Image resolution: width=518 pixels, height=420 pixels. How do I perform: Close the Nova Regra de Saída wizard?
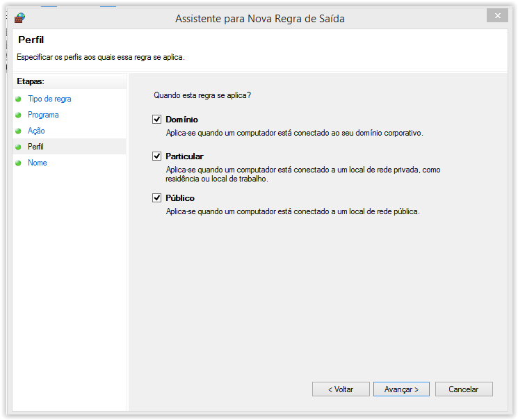pos(496,15)
